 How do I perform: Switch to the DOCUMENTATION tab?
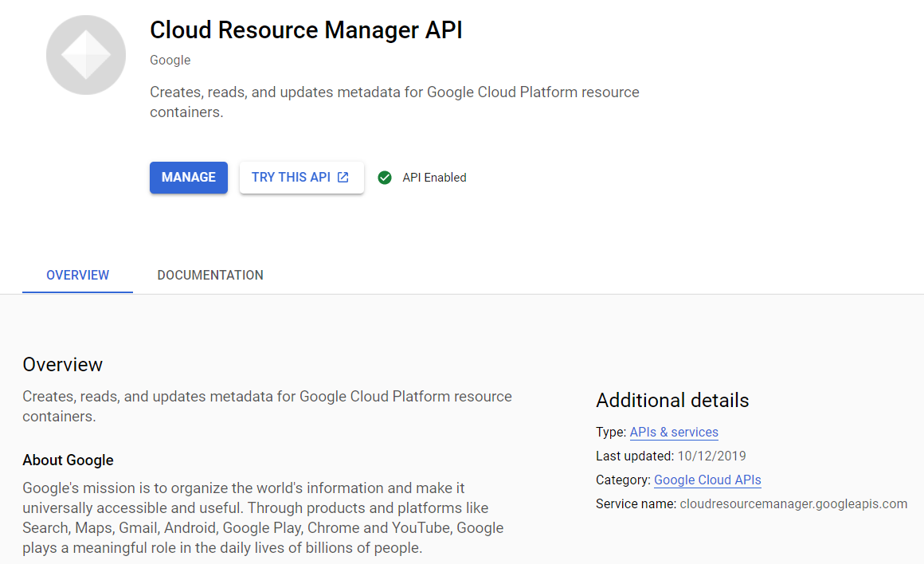(209, 275)
